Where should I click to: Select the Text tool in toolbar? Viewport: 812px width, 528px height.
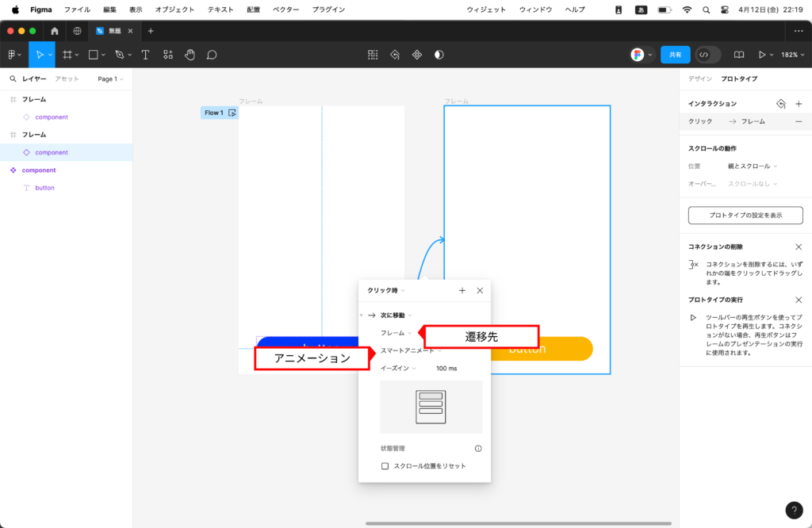click(145, 55)
